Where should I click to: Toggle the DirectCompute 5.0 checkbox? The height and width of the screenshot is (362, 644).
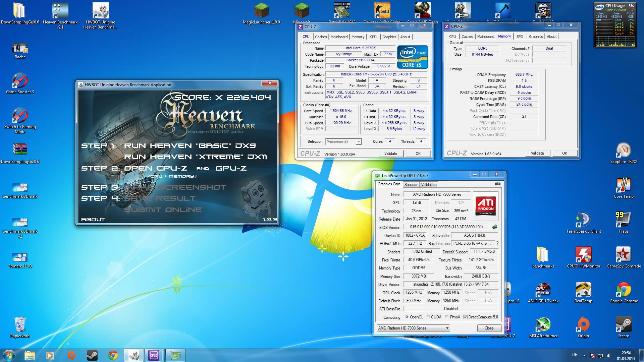pos(465,317)
